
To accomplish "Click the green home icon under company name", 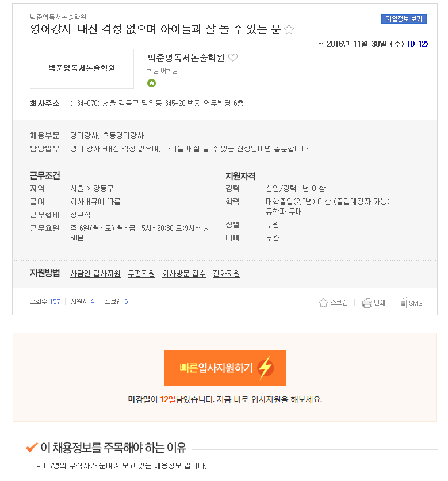I will [151, 83].
